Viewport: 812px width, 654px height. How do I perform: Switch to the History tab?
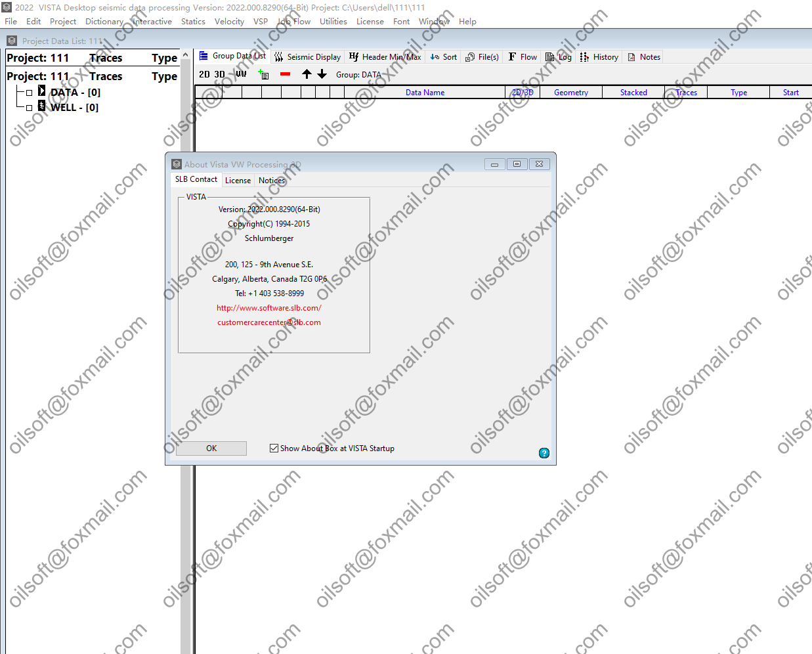[x=599, y=57]
